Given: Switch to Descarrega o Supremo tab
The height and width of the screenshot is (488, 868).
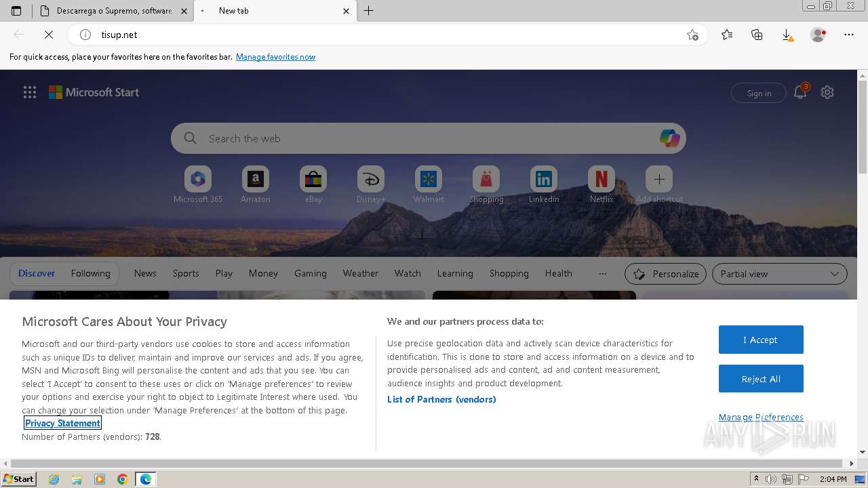Looking at the screenshot, I should click(114, 11).
